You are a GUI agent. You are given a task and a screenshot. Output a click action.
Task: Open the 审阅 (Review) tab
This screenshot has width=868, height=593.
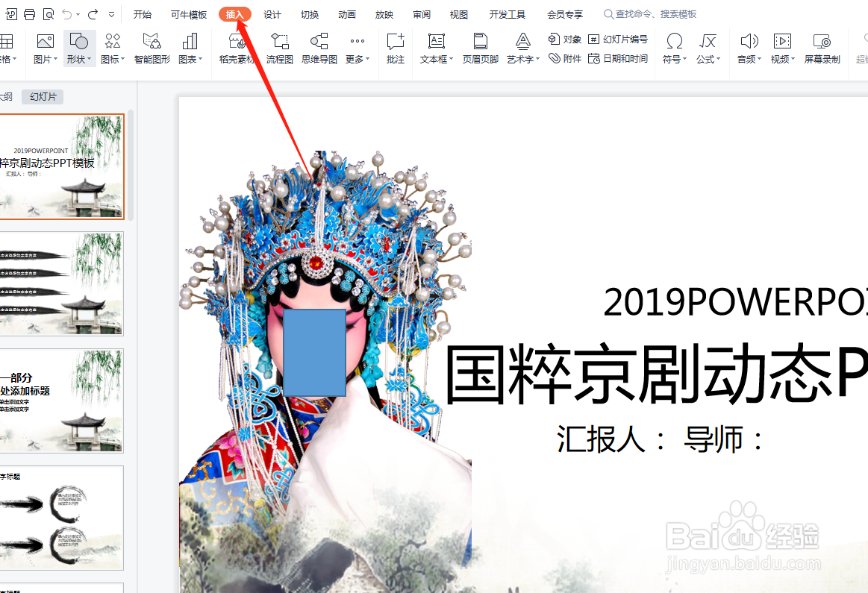(x=421, y=14)
